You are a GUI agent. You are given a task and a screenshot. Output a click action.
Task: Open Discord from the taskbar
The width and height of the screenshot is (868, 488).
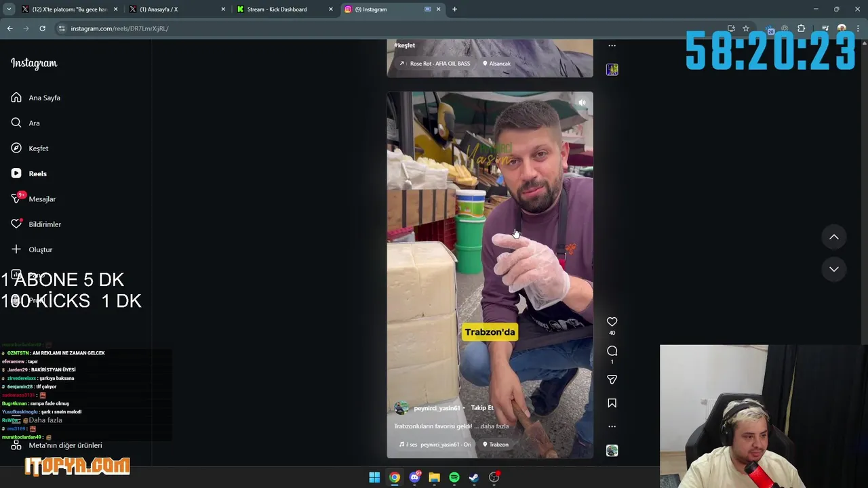click(x=414, y=477)
